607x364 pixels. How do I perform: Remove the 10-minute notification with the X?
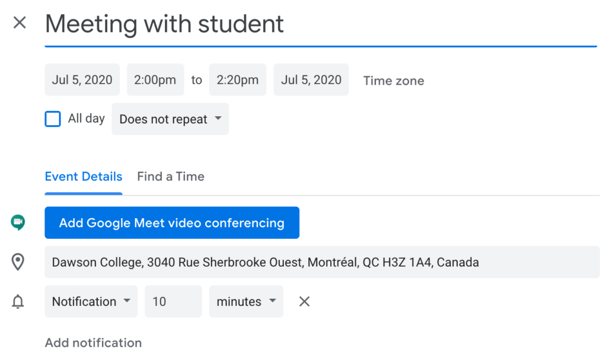pyautogui.click(x=304, y=301)
